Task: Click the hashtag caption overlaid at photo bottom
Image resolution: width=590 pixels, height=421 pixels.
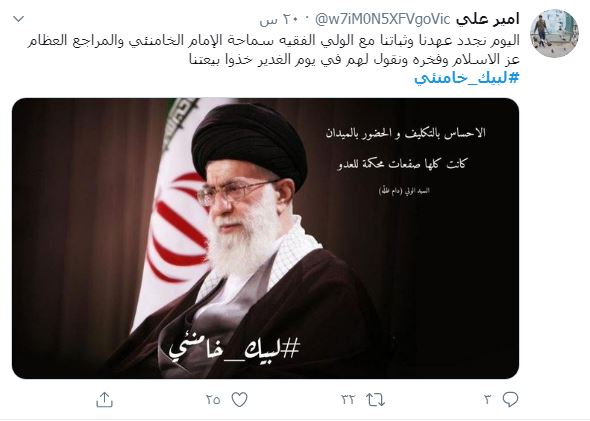Action: [x=234, y=349]
